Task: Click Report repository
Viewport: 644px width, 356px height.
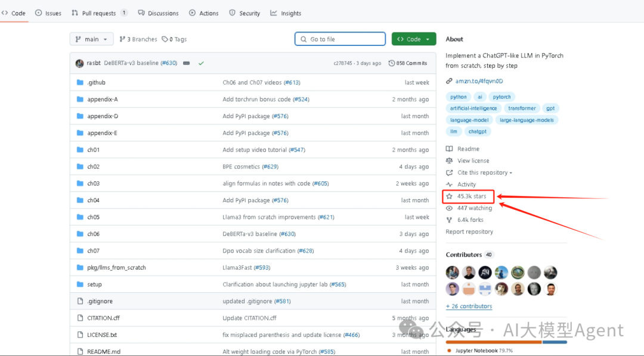Action: [469, 231]
